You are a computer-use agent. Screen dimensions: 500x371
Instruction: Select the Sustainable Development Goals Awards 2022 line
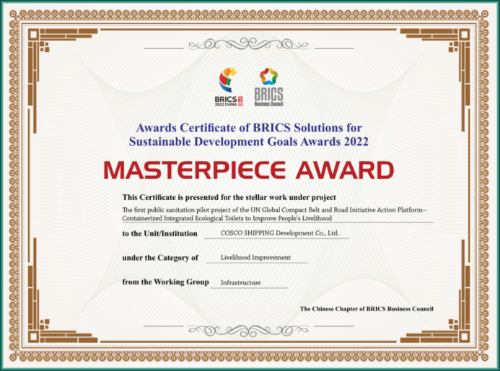249,142
